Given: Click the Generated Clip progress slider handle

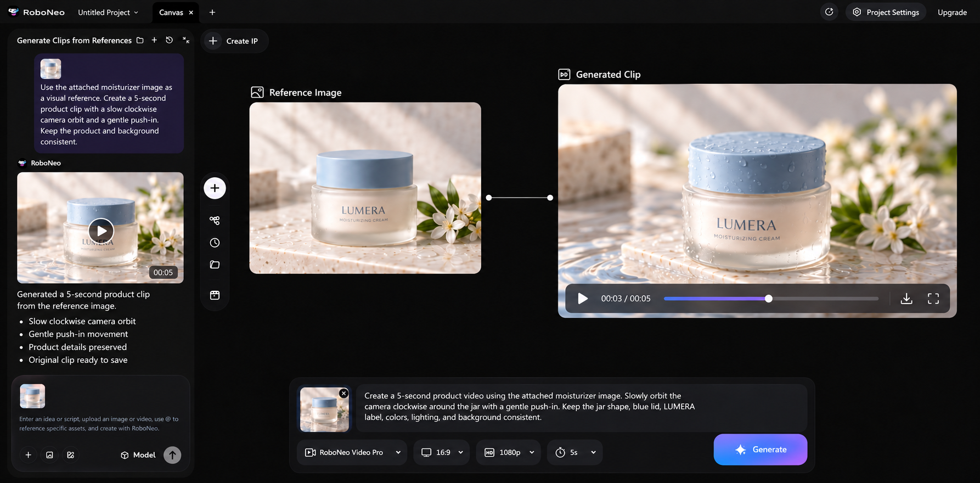Looking at the screenshot, I should point(768,299).
